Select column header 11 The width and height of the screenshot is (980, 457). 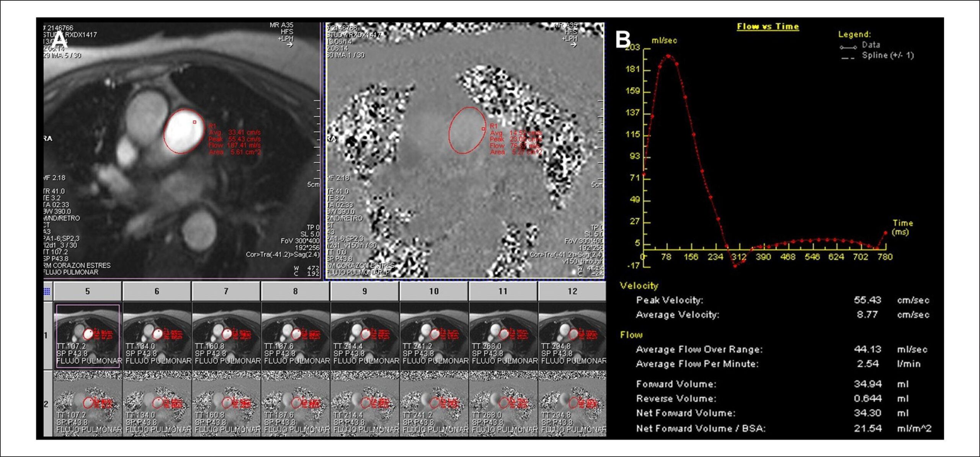(x=503, y=292)
